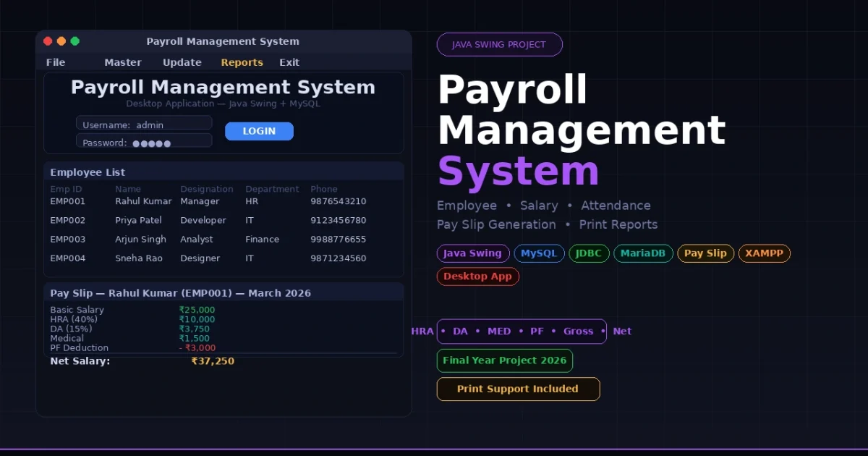Click the MySQL badge
The width and height of the screenshot is (868, 456).
pyautogui.click(x=539, y=253)
